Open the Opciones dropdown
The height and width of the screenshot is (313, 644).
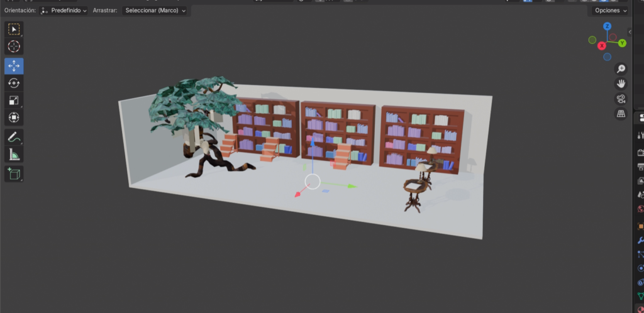click(x=610, y=11)
